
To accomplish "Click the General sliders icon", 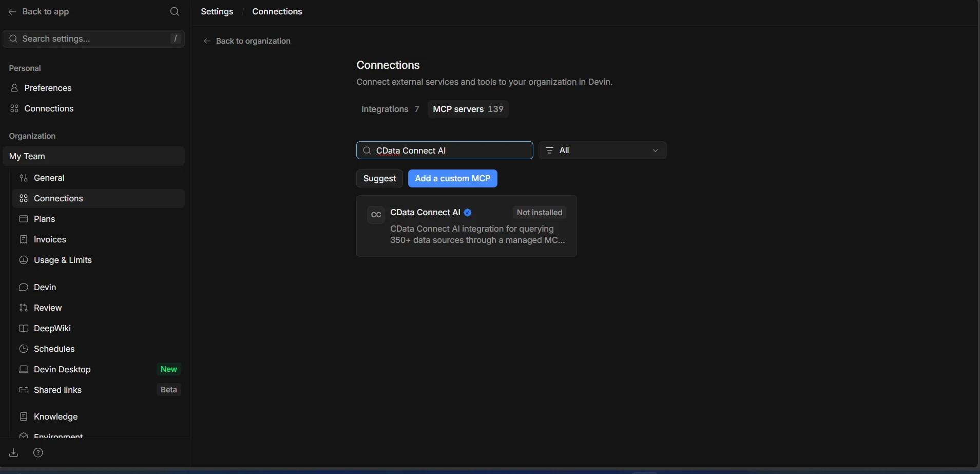I will [x=24, y=178].
